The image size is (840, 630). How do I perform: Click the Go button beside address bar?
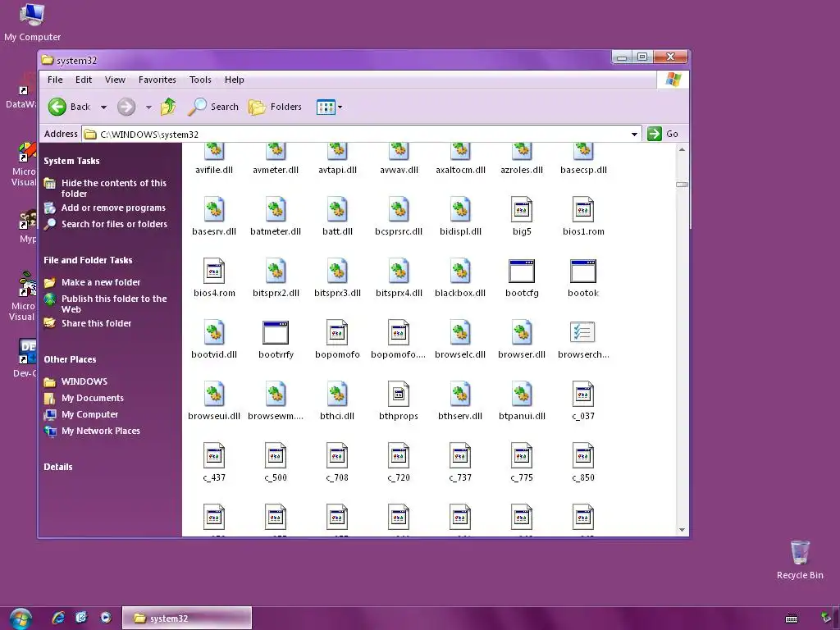pyautogui.click(x=663, y=134)
